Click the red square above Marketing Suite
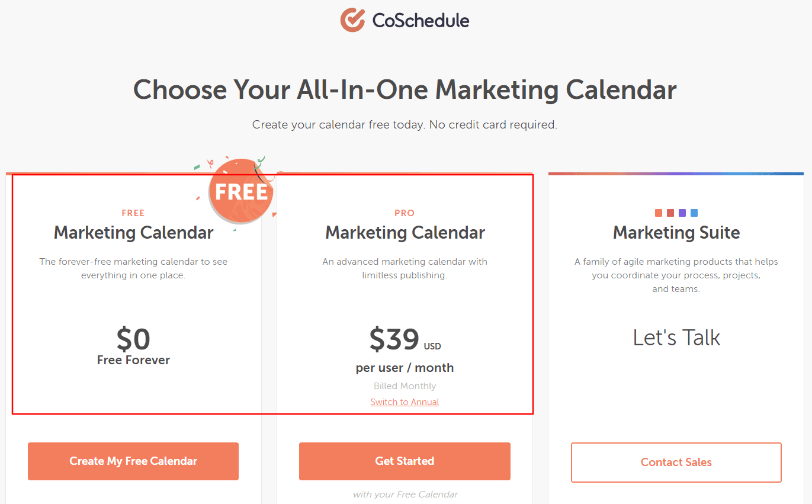The height and width of the screenshot is (504, 812). coord(670,213)
